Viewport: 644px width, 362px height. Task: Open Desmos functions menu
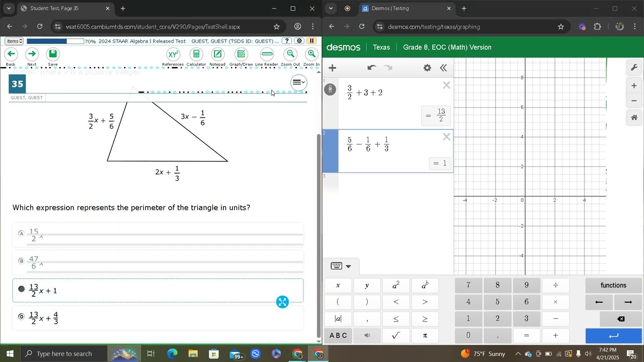613,285
